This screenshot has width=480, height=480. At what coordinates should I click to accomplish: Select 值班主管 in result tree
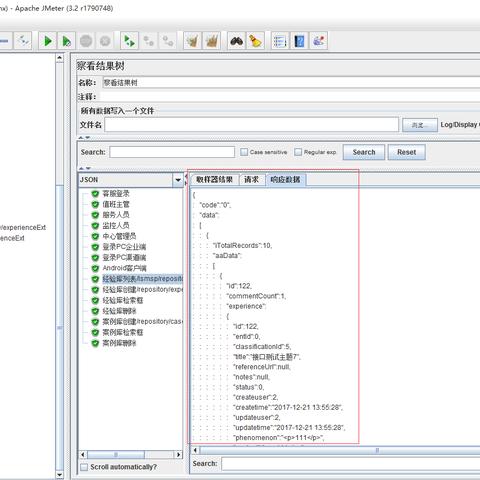(x=116, y=204)
